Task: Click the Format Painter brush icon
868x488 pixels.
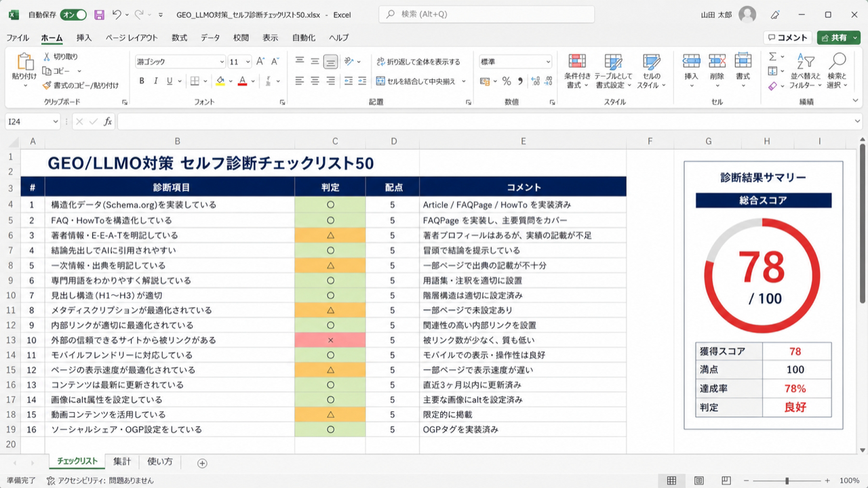Action: point(47,85)
